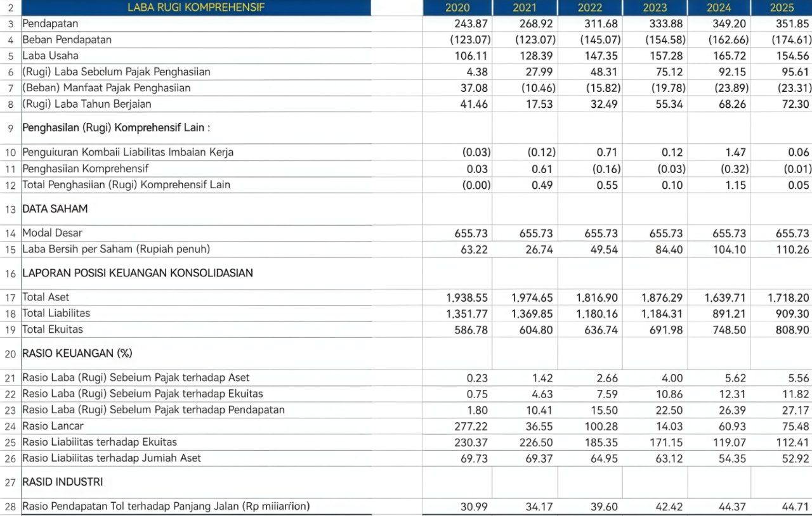Click the LABA RUGI KOMPREHENSIF header cell
Viewport: 812px width, 516px height.
196,8
